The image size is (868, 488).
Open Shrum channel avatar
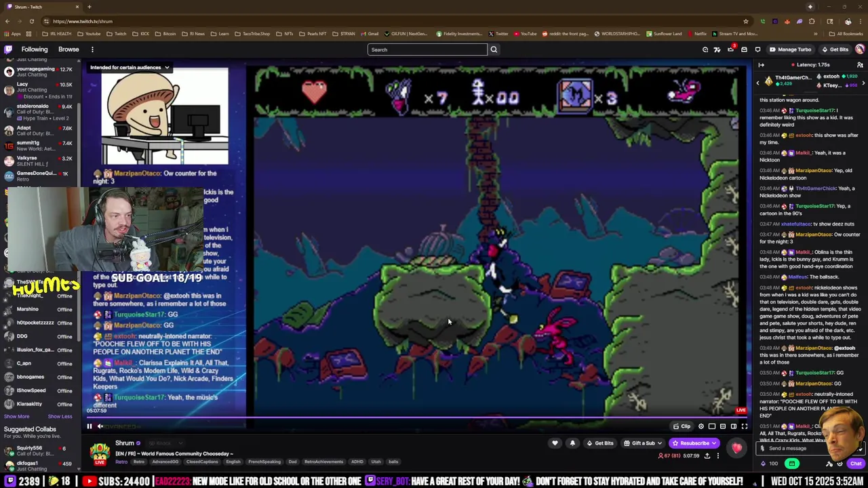coord(100,453)
